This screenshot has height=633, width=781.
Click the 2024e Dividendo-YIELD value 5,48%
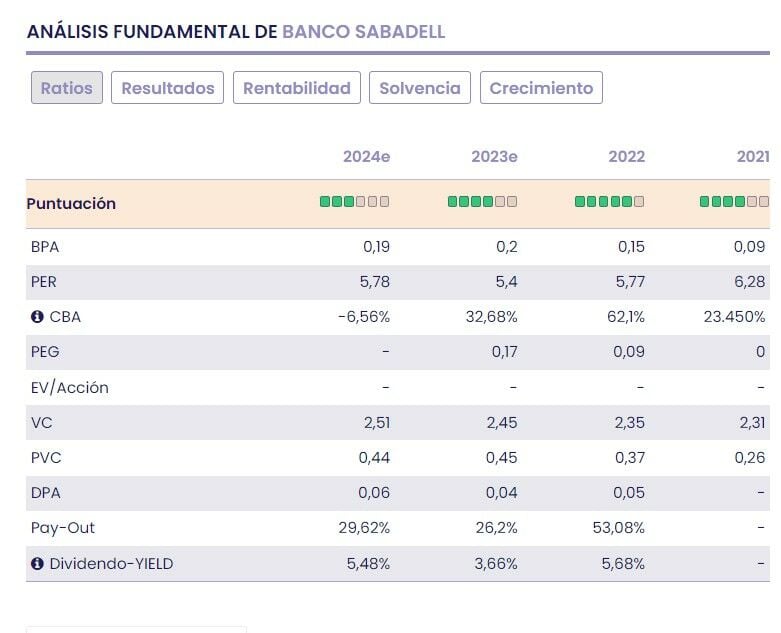(368, 564)
